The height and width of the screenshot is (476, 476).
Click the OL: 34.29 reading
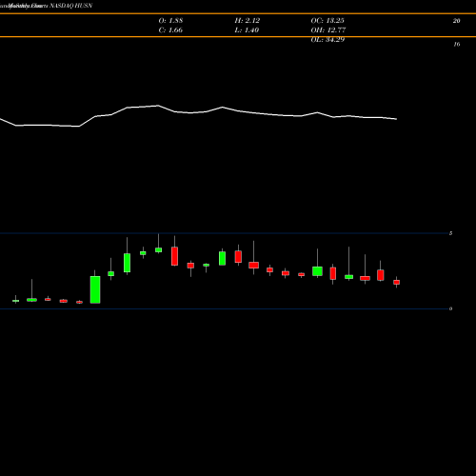pos(327,40)
